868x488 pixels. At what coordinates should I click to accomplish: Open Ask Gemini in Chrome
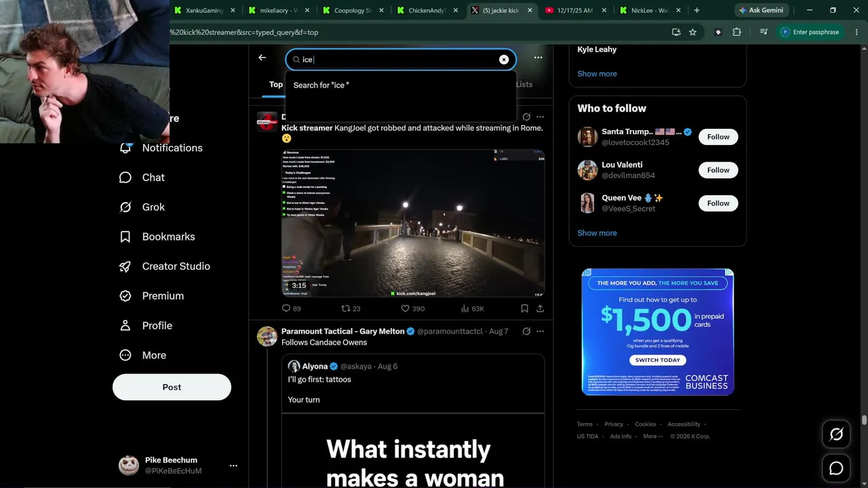[761, 10]
